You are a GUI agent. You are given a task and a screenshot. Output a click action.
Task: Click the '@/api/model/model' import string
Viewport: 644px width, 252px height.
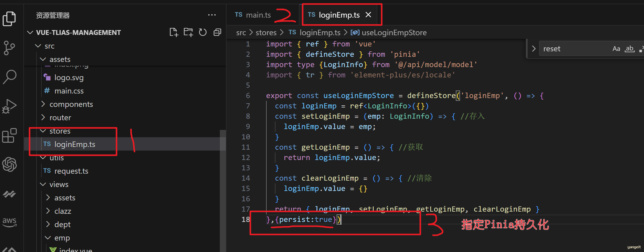point(436,65)
